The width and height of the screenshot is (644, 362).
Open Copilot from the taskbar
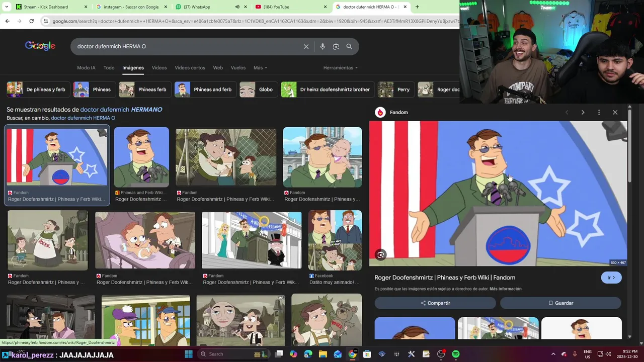[293, 354]
